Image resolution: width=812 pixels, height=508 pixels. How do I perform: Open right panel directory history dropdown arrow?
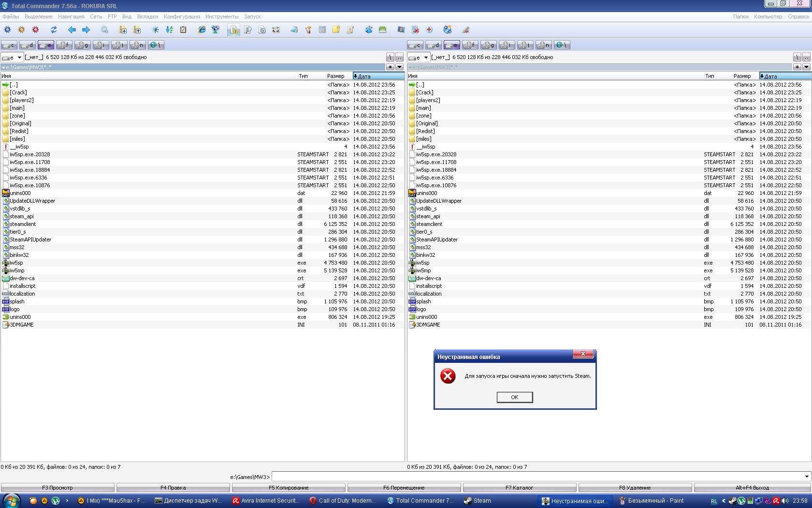tap(806, 67)
